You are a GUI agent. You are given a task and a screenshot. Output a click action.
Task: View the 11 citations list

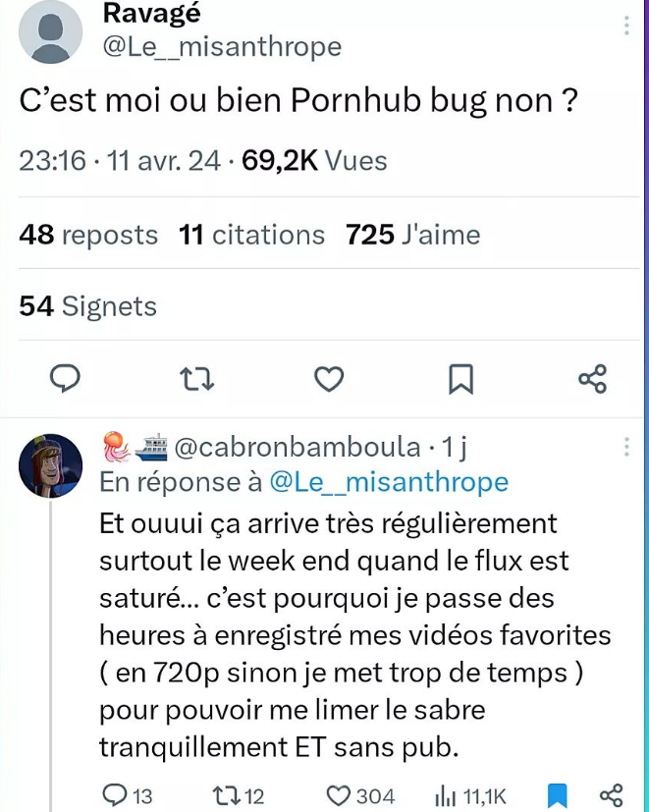click(251, 235)
